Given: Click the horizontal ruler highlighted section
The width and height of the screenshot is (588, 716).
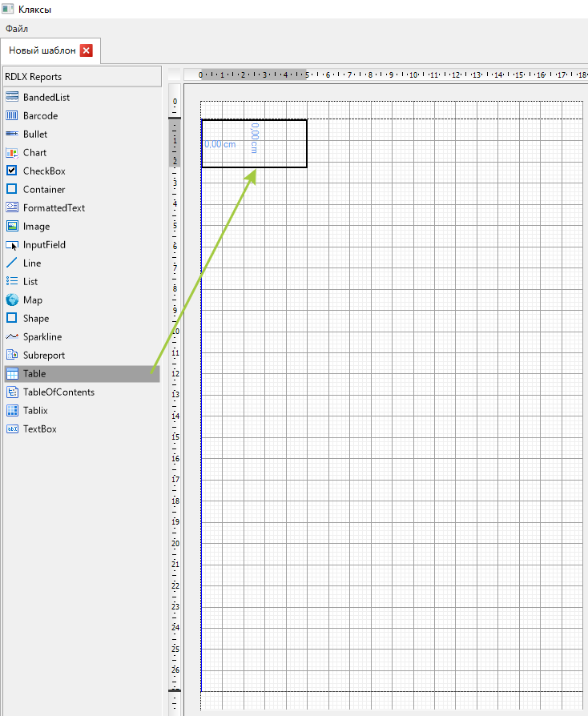Looking at the screenshot, I should pyautogui.click(x=253, y=74).
